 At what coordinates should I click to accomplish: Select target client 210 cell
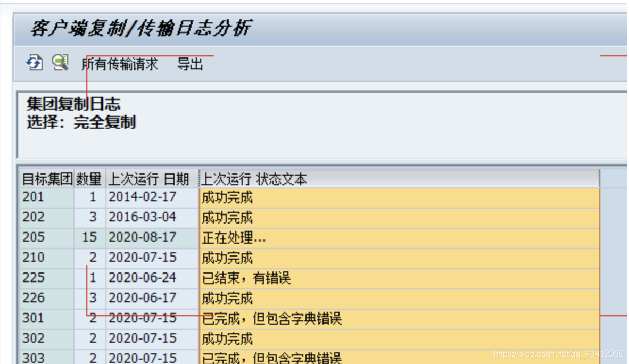(47, 258)
